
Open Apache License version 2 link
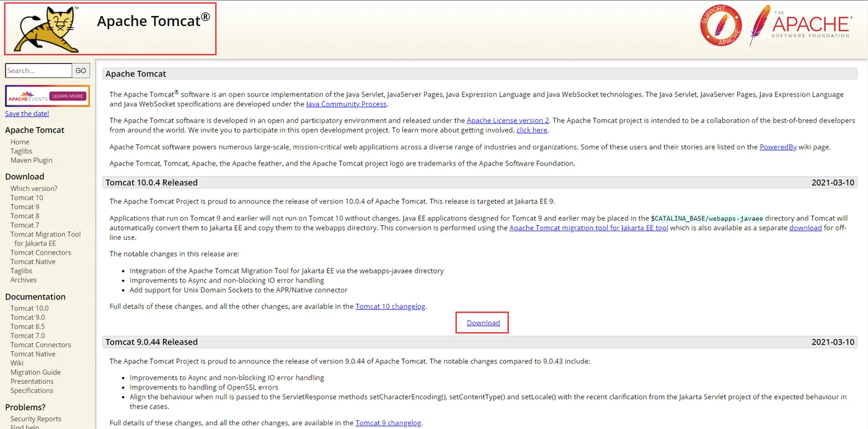click(x=508, y=120)
